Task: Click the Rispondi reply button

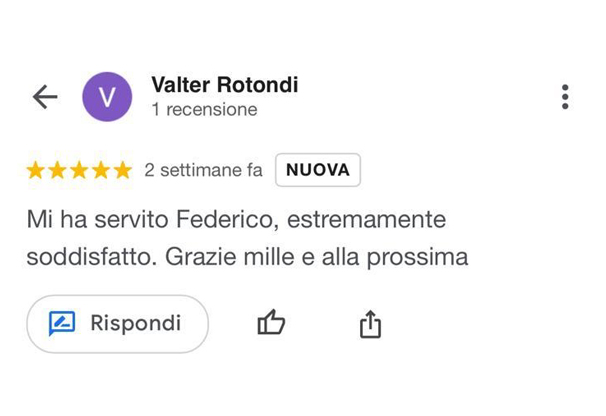Action: (117, 323)
